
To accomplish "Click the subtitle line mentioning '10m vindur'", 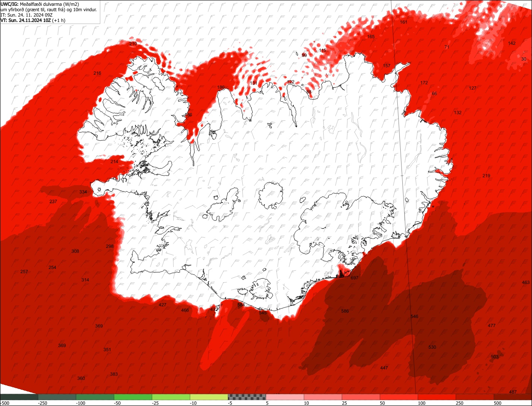I will pos(49,9).
